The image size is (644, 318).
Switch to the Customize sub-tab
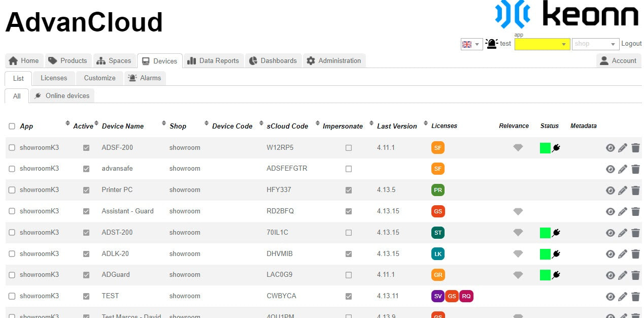pos(99,78)
